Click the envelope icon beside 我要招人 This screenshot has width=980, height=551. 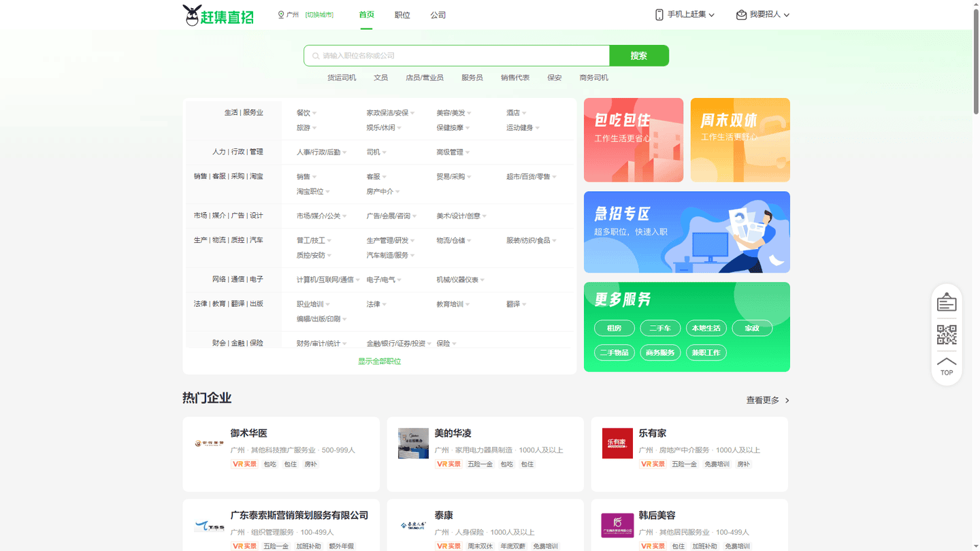[x=741, y=14]
